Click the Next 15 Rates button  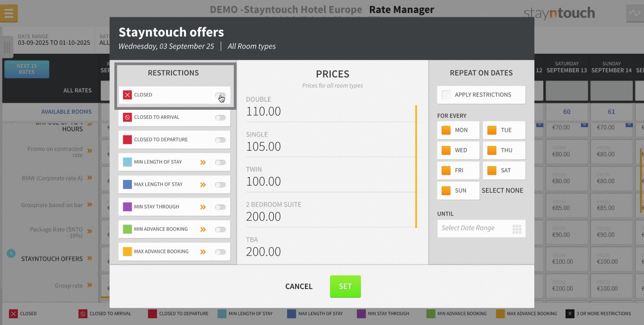(27, 69)
